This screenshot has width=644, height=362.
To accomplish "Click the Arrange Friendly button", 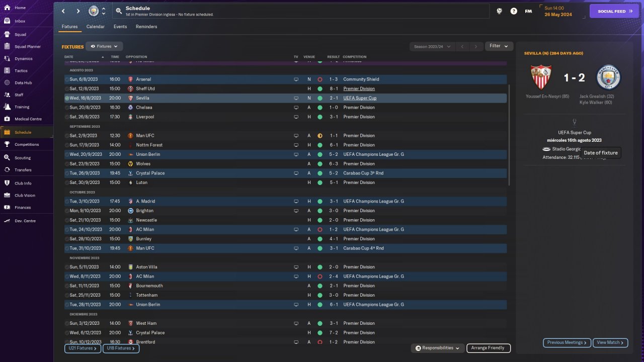I will click(489, 348).
